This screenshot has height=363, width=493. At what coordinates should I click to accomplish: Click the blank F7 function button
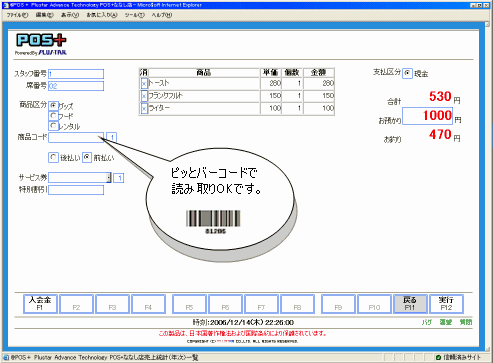click(261, 304)
